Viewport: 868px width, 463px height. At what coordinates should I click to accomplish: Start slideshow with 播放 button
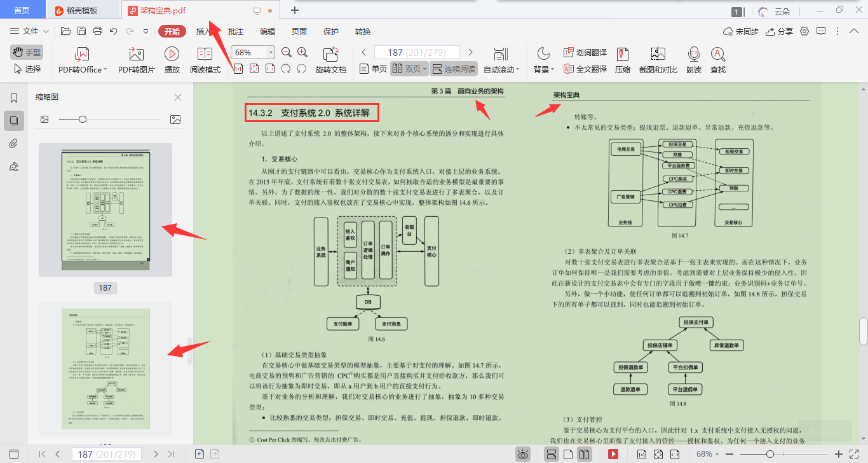pos(172,61)
